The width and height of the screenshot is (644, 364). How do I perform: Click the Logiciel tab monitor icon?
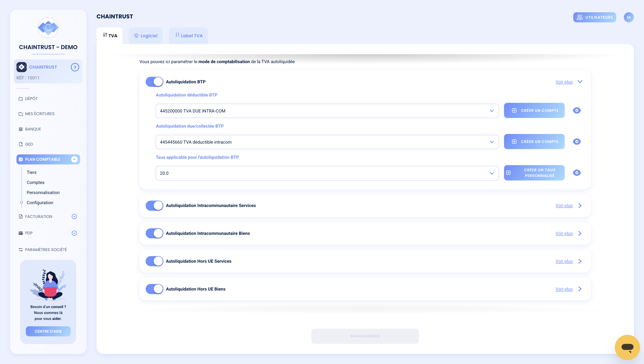(136, 36)
